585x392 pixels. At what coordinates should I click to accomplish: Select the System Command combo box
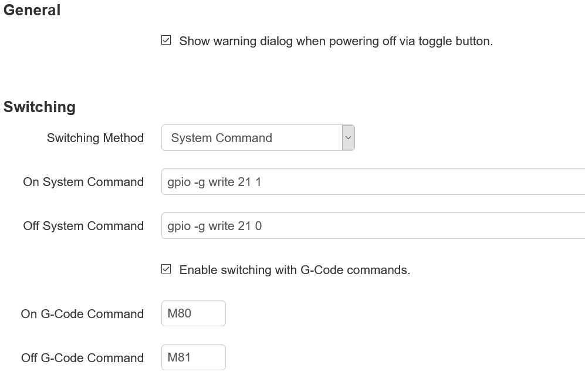(x=258, y=138)
